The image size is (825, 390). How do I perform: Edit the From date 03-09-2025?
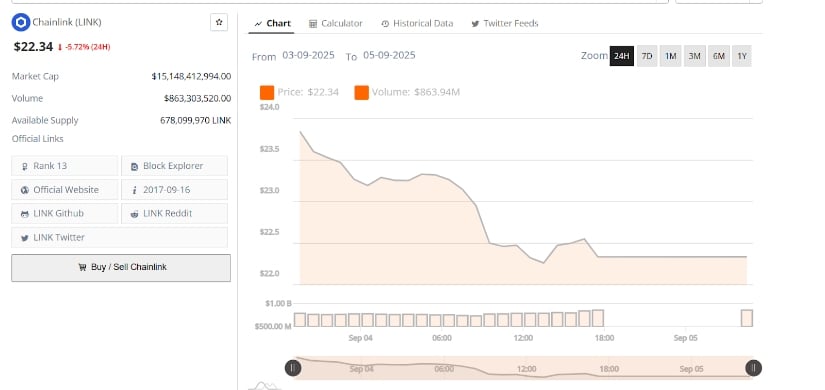point(308,55)
